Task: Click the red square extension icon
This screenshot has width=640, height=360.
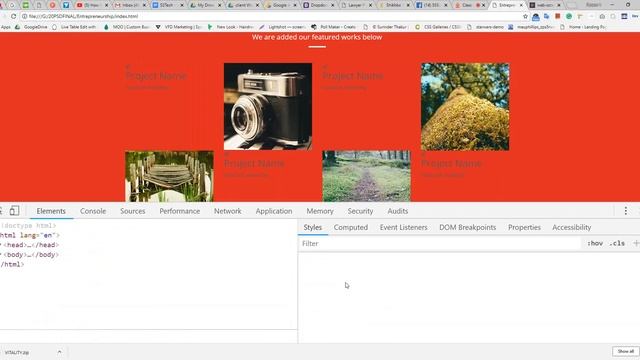Action: tap(558, 16)
